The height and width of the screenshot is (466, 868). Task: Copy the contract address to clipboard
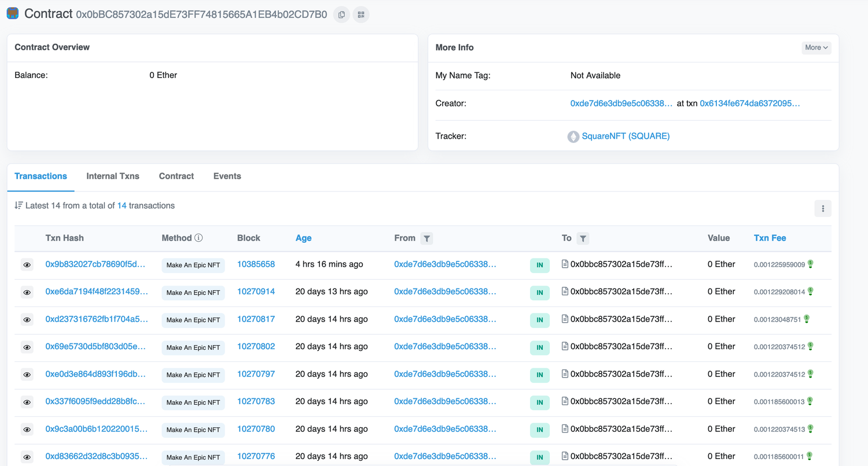click(x=341, y=14)
